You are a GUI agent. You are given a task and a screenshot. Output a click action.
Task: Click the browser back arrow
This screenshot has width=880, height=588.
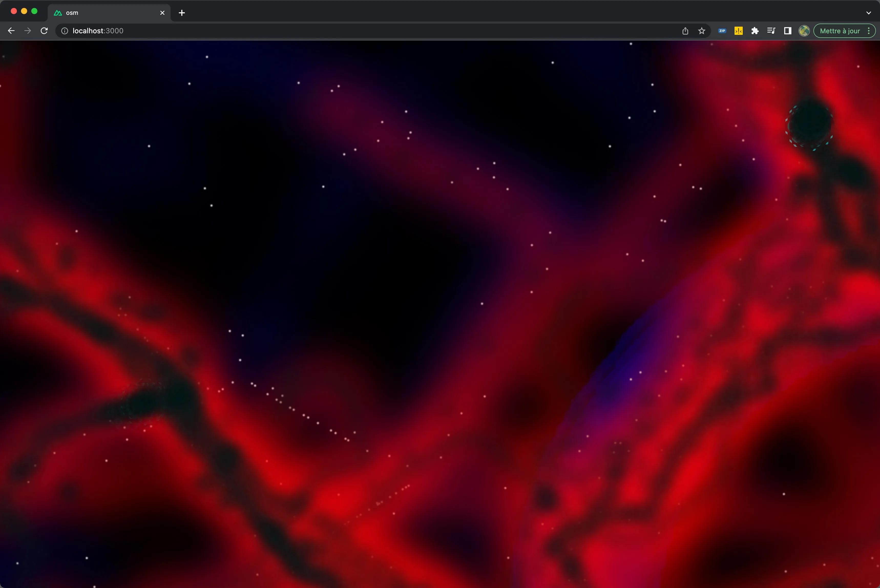point(11,31)
